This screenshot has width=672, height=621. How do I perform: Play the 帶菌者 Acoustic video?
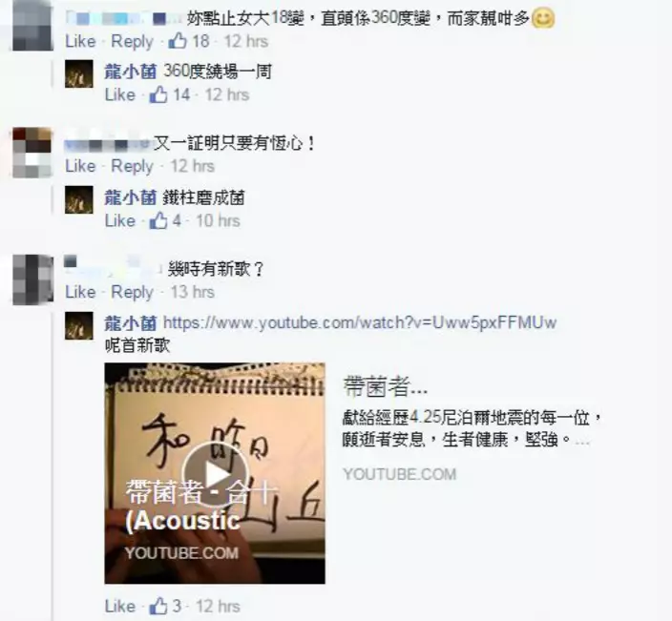click(x=215, y=473)
